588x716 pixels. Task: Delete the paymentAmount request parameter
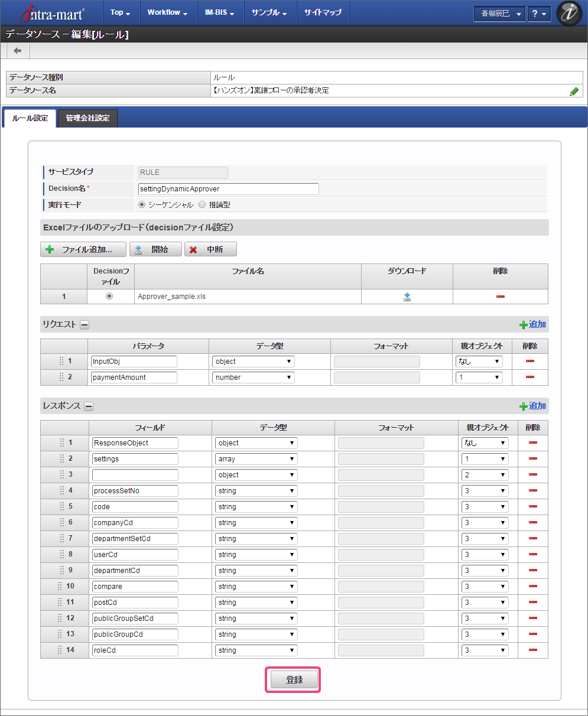tap(530, 377)
